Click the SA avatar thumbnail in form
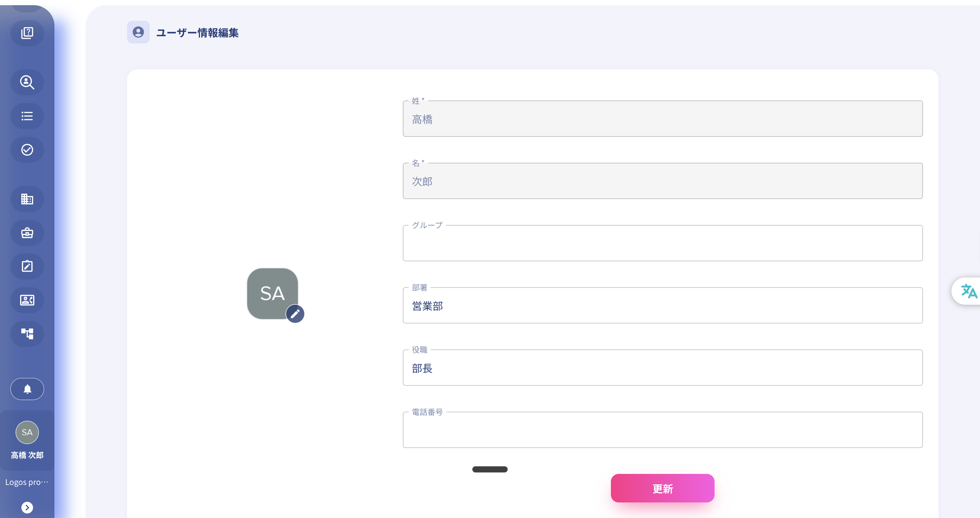This screenshot has width=980, height=518. [x=272, y=293]
